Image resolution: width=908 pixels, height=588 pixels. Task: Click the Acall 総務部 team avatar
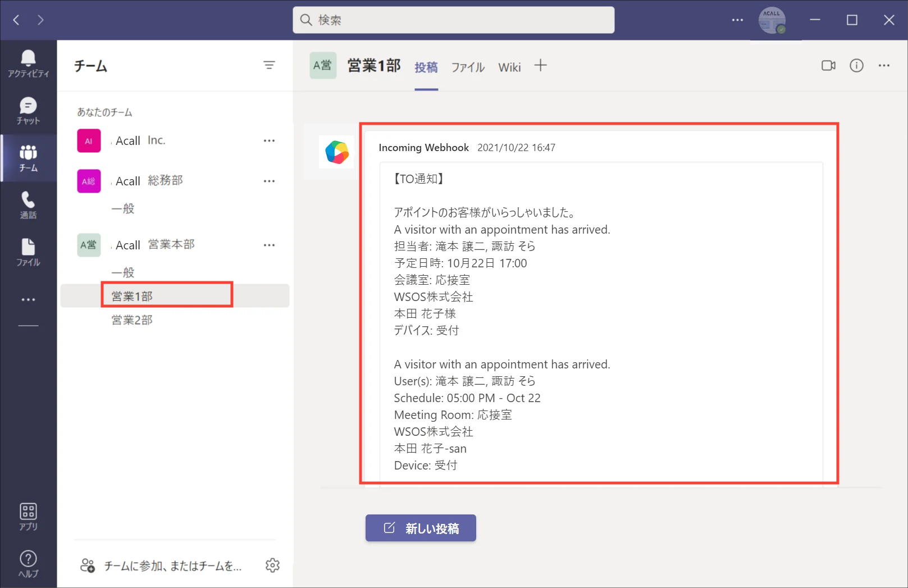pos(89,181)
